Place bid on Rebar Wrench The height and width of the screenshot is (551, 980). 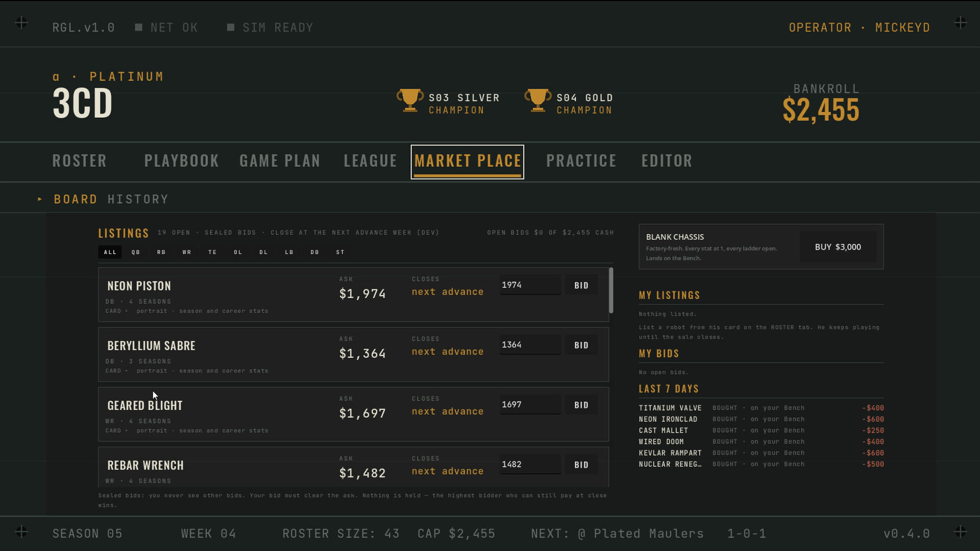(581, 465)
